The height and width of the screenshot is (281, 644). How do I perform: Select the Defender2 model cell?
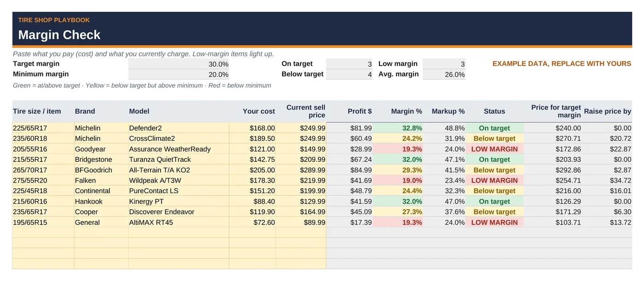pyautogui.click(x=178, y=128)
